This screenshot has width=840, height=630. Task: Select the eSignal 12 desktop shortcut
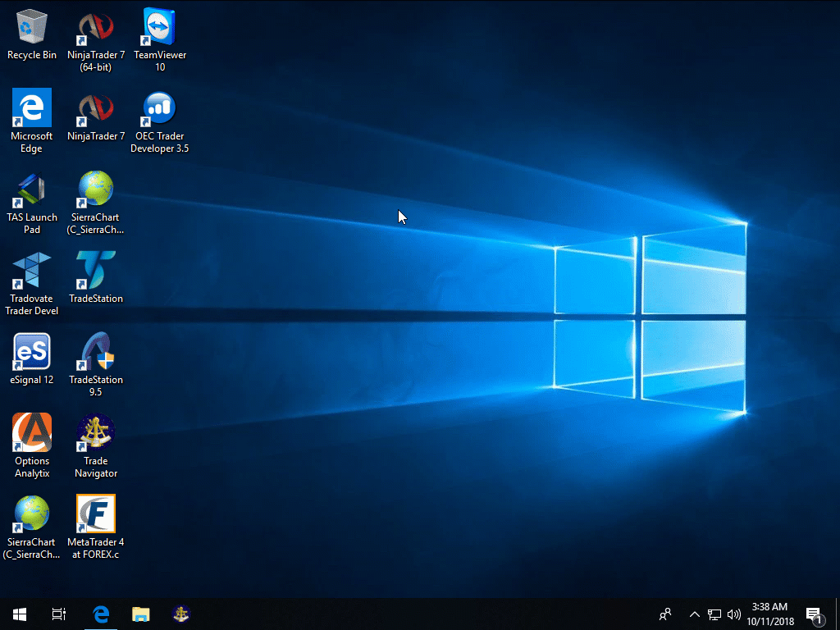(32, 359)
